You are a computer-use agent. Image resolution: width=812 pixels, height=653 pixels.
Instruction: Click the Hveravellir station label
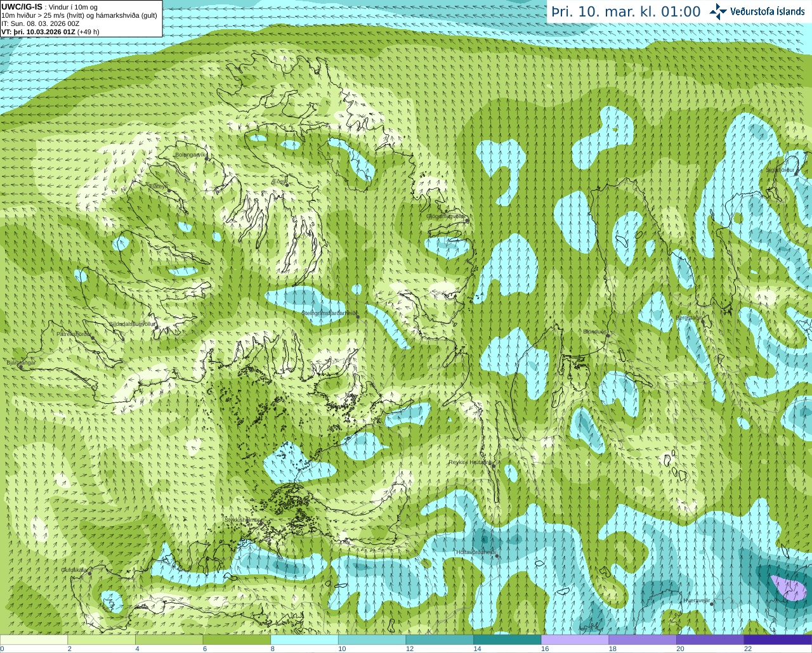pyautogui.click(x=697, y=600)
